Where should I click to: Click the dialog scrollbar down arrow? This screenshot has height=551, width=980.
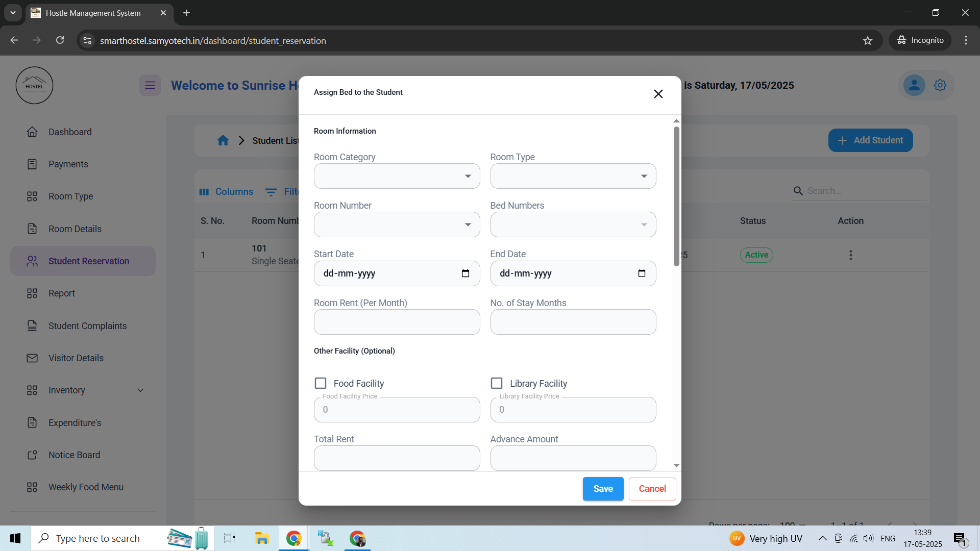[676, 465]
